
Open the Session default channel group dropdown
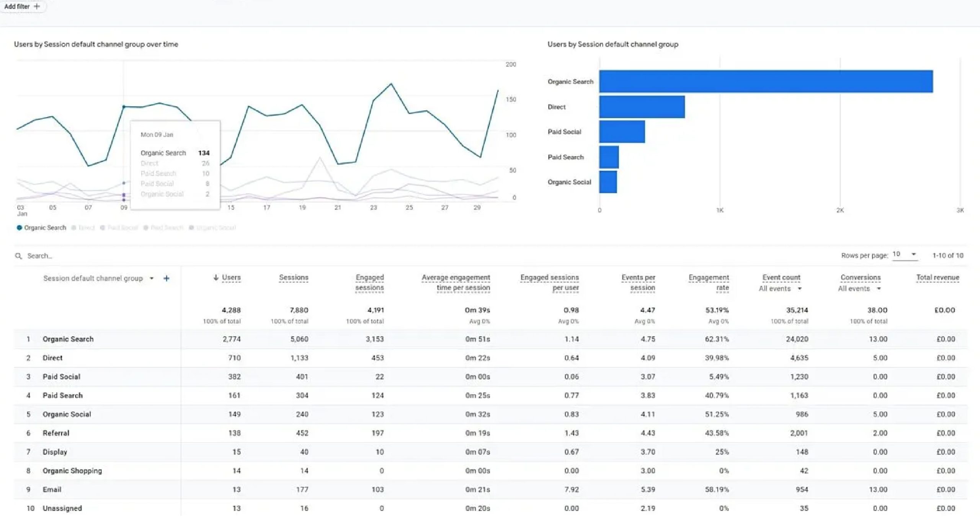152,278
